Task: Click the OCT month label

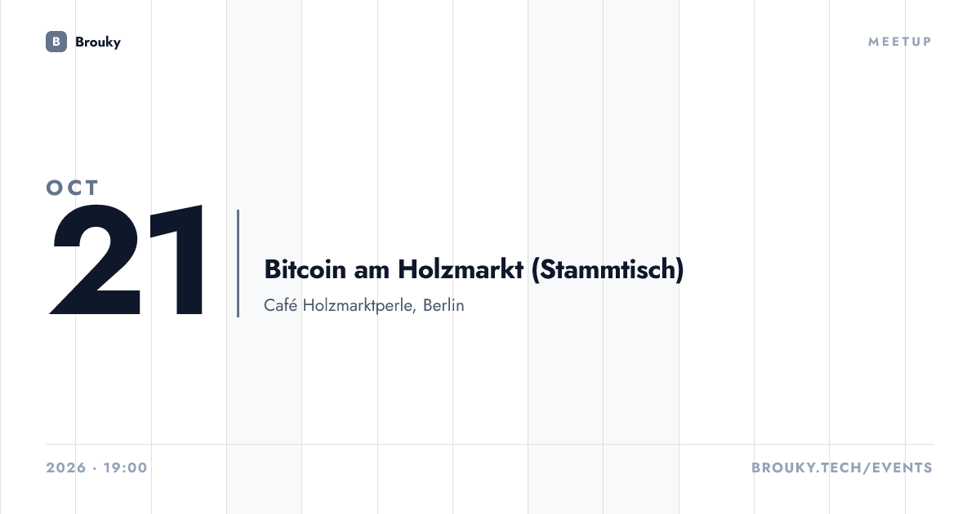Action: click(73, 188)
